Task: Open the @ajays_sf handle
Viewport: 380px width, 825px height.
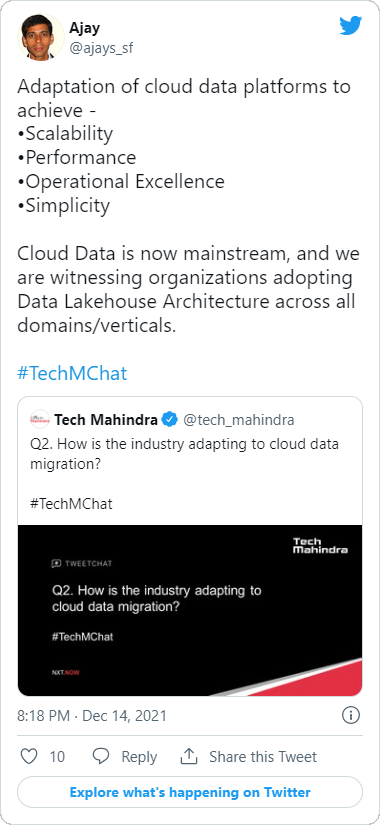Action: (x=101, y=48)
